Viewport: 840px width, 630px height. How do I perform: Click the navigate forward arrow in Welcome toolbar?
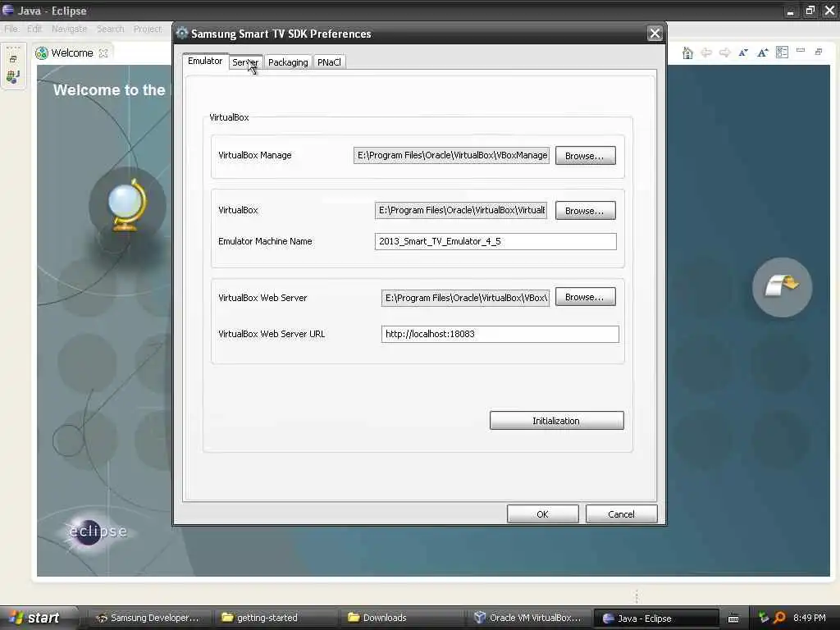coord(725,52)
